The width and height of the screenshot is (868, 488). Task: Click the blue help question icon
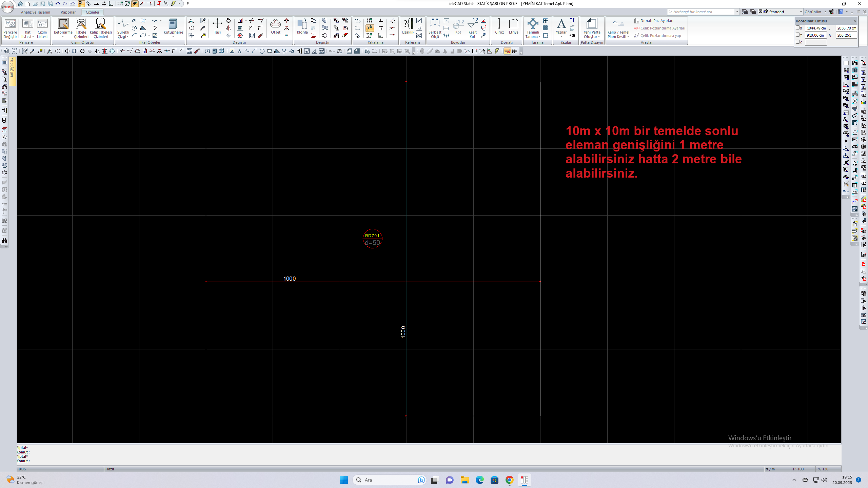pyautogui.click(x=841, y=12)
